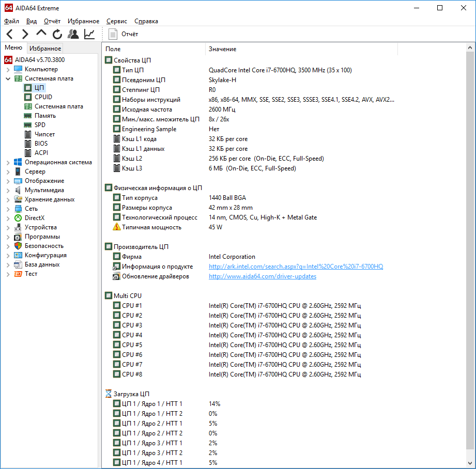The width and height of the screenshot is (476, 469).
Task: Open the user management toolbar icon
Action: 73,34
